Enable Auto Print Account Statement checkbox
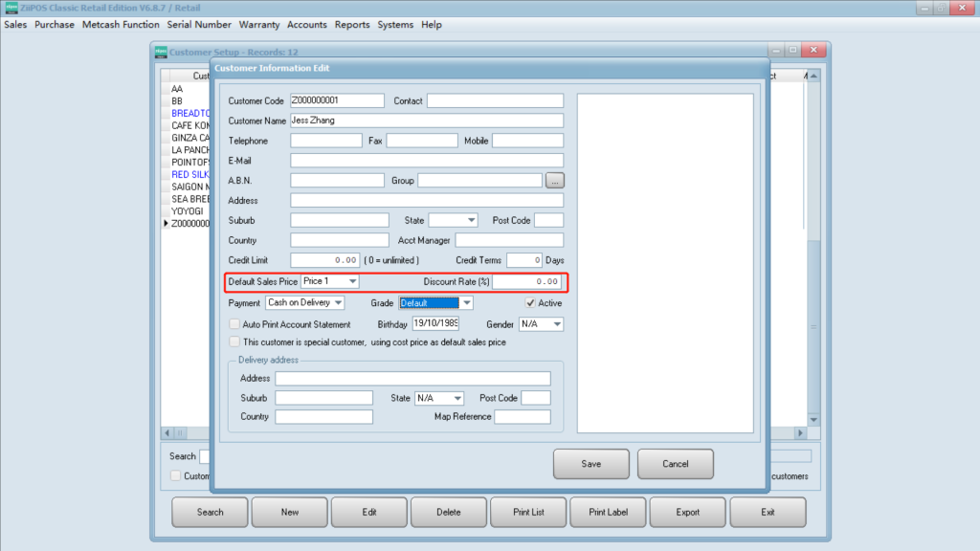 click(x=234, y=324)
